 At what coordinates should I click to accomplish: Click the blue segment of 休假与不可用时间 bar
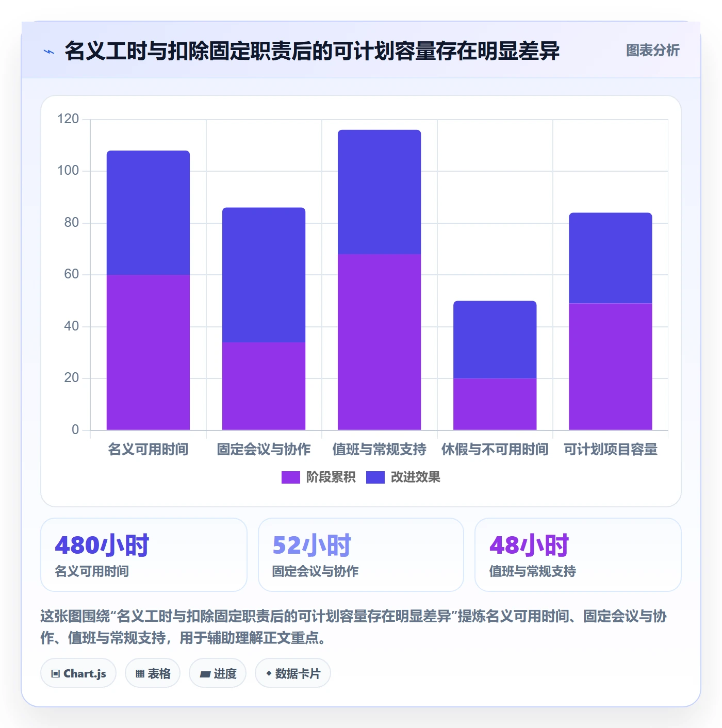pyautogui.click(x=495, y=340)
